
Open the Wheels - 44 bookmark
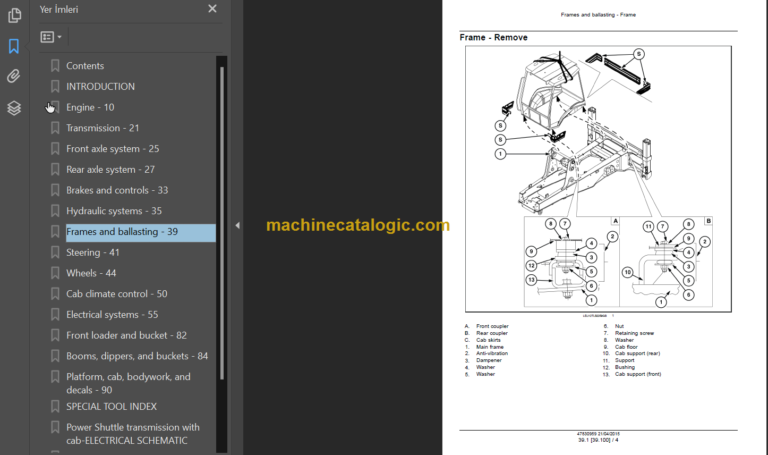pos(91,273)
